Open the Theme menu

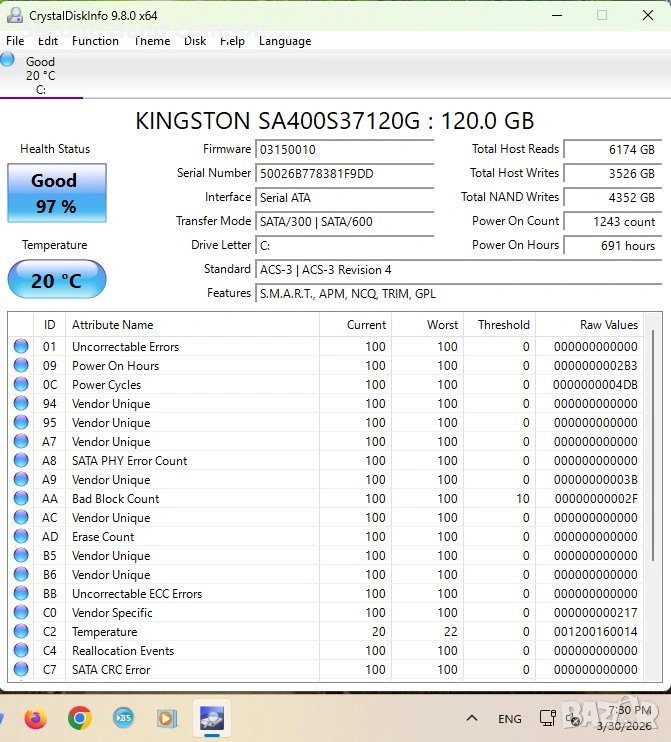click(152, 41)
